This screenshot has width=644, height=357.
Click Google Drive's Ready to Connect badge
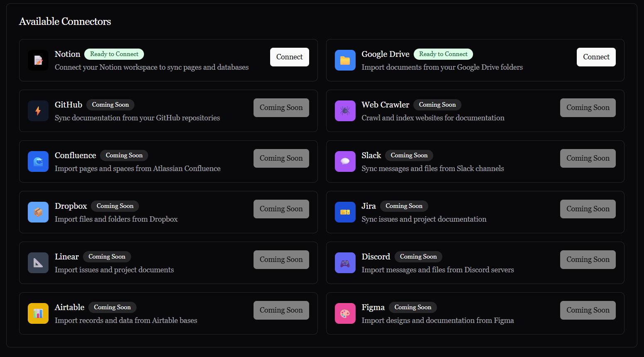443,54
